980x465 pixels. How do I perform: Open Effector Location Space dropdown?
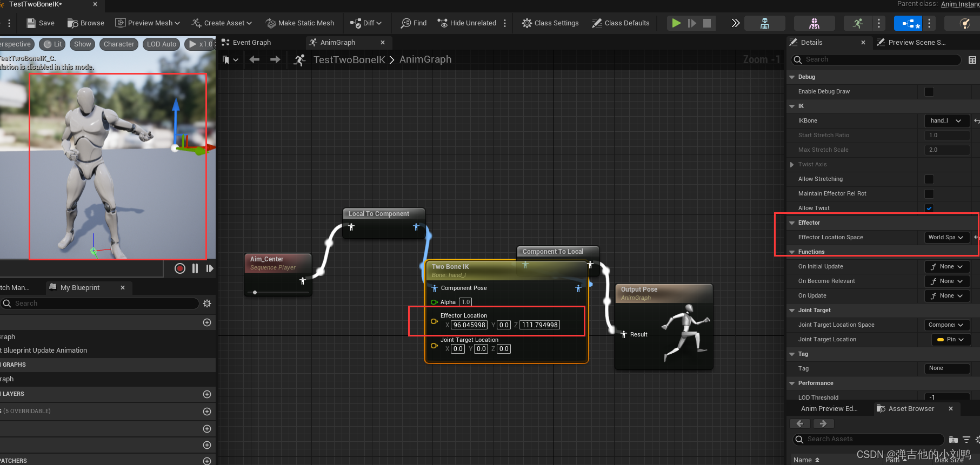[x=946, y=238]
